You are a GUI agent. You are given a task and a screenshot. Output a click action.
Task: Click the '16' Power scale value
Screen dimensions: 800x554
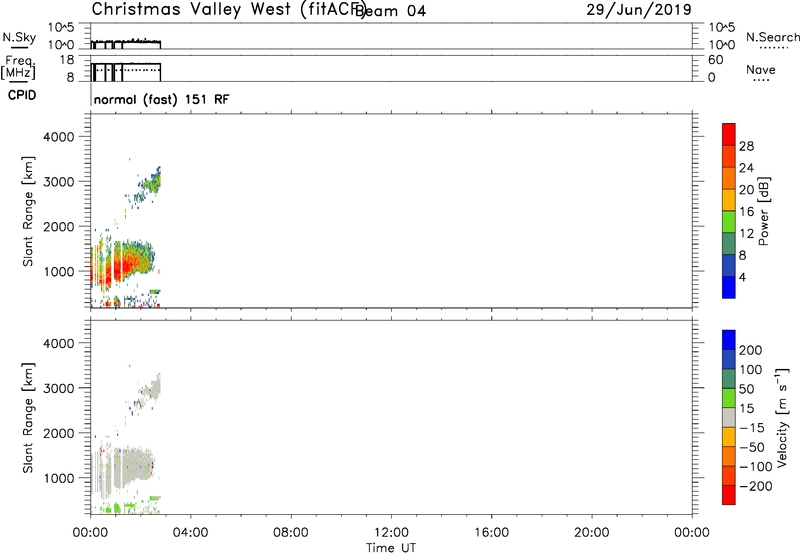coord(746,212)
